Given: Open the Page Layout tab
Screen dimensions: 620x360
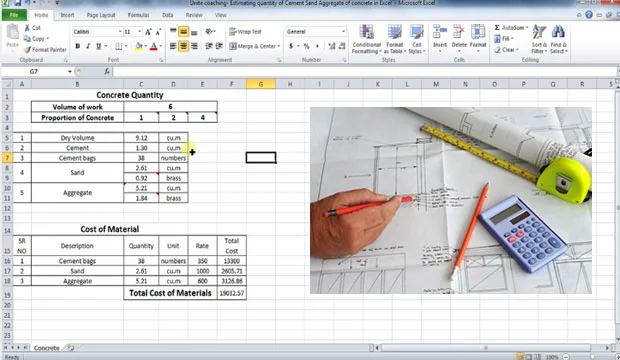Looking at the screenshot, I should coord(101,15).
